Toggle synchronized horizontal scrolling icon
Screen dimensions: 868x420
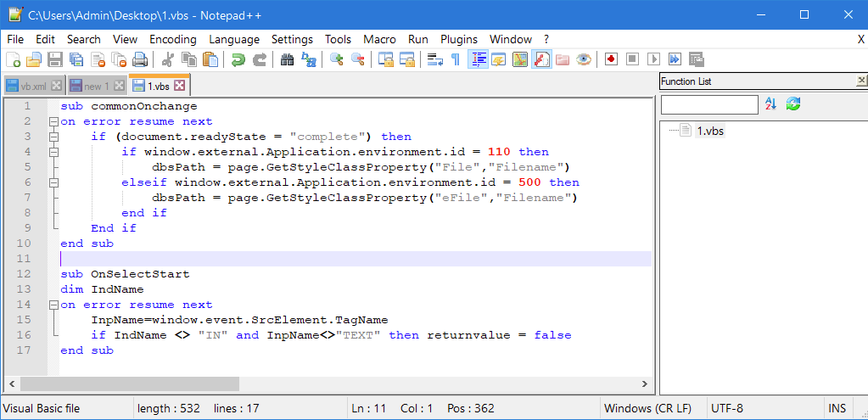click(407, 59)
